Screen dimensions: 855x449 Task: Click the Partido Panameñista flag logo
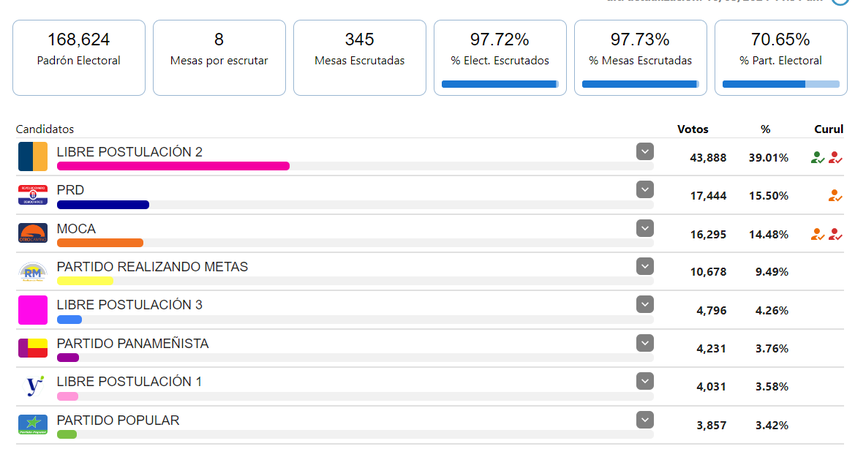(x=33, y=348)
